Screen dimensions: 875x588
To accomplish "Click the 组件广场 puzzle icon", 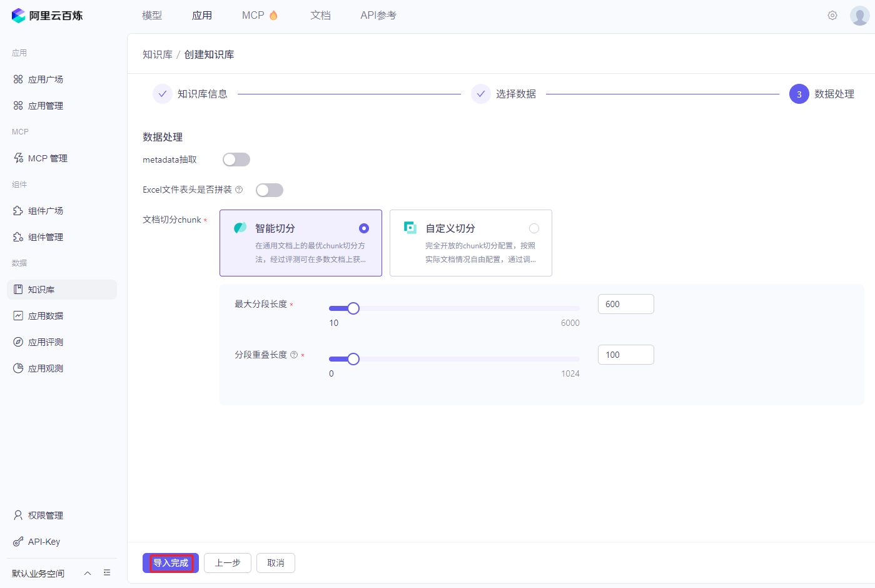I will tap(18, 211).
